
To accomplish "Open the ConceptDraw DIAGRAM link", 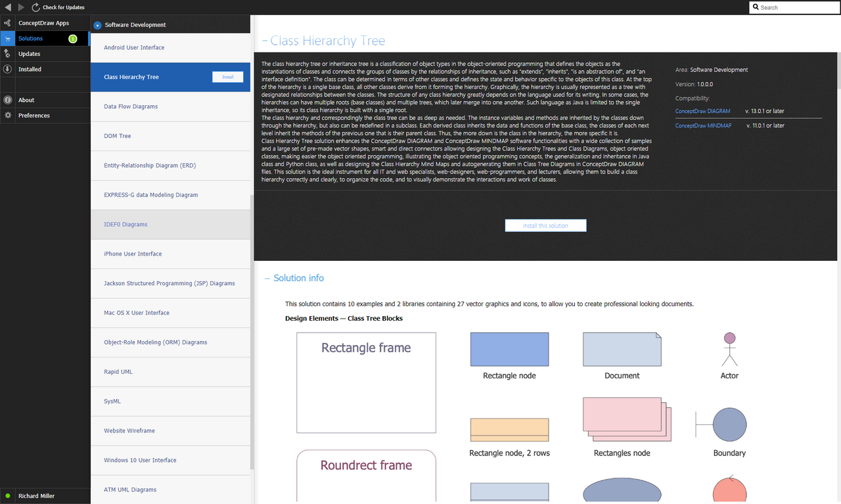I will (x=702, y=111).
